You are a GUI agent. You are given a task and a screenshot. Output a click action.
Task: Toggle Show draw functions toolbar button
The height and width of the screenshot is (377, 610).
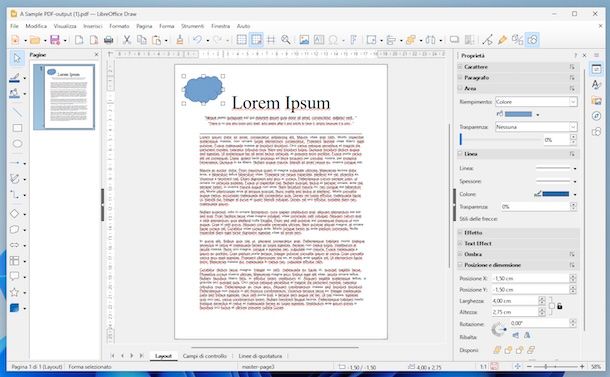pyautogui.click(x=532, y=40)
